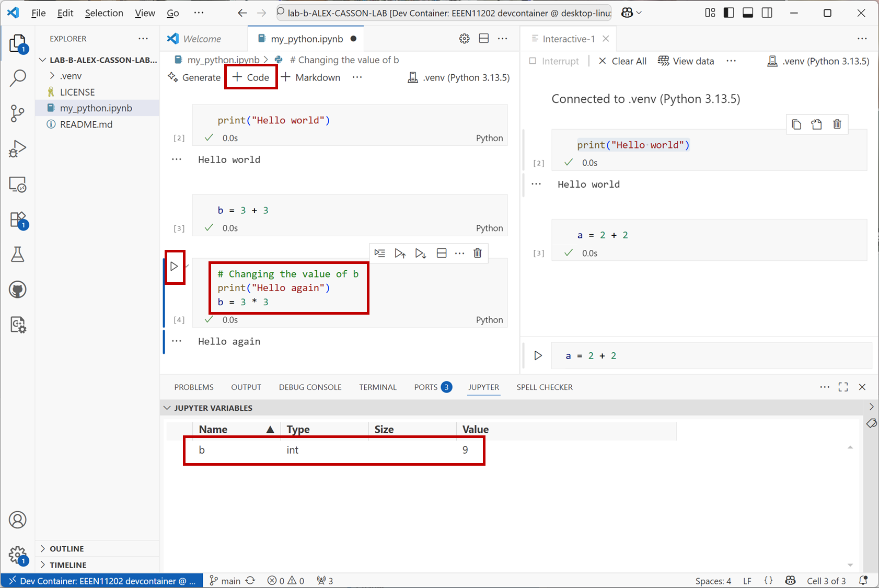The image size is (879, 588).
Task: Run the 'Changing the value of b' cell
Action: click(x=175, y=267)
